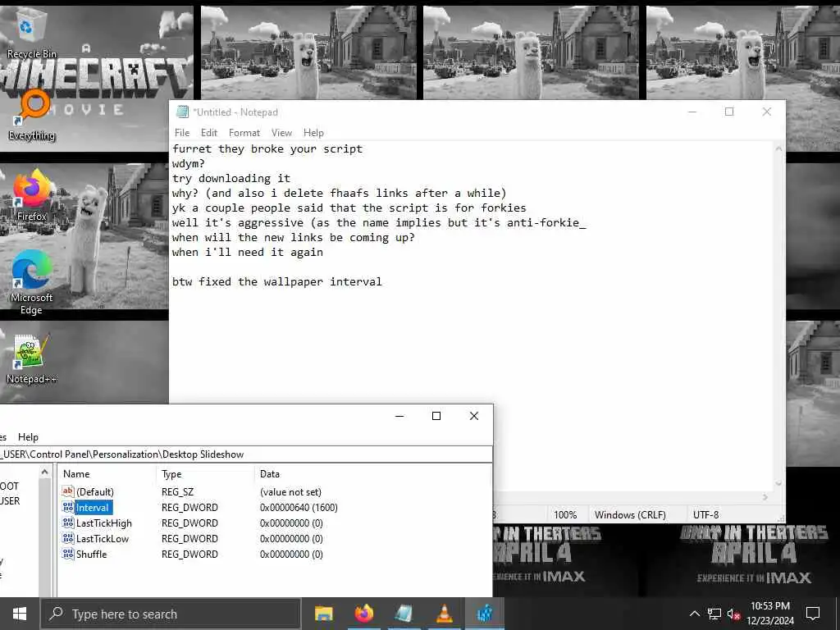
Task: Click the Shuffle value icon
Action: point(68,554)
